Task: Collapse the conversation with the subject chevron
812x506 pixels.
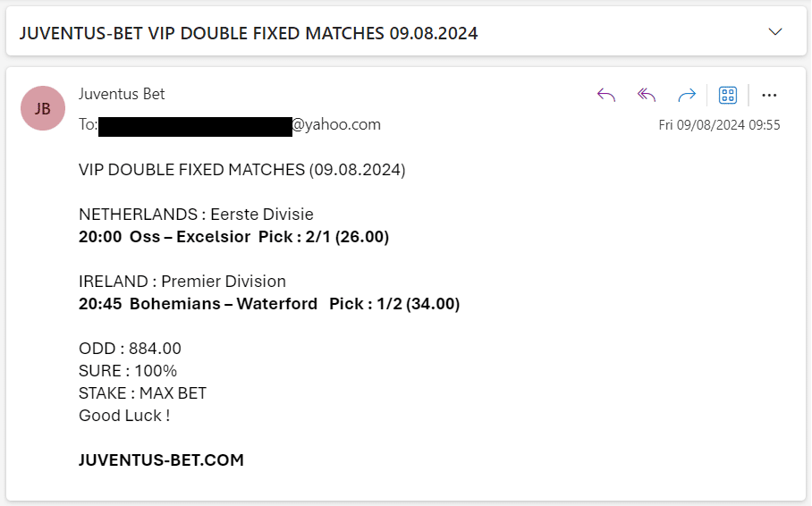Action: coord(774,32)
